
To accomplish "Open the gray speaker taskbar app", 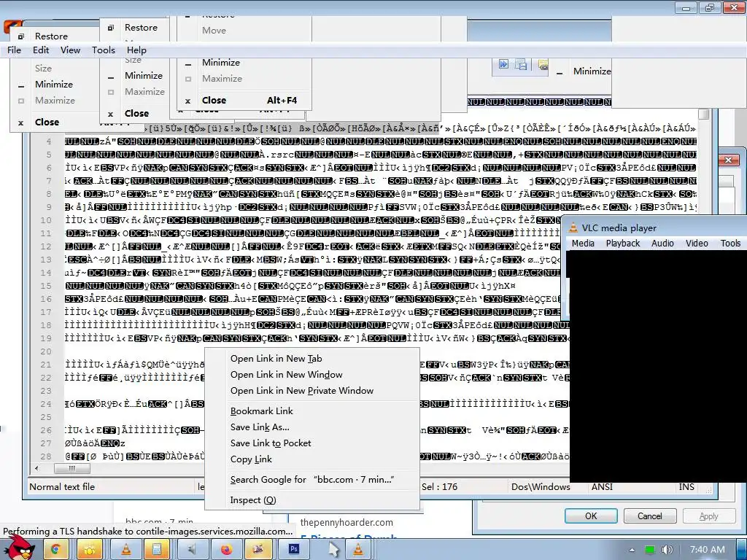I will pyautogui.click(x=191, y=550).
